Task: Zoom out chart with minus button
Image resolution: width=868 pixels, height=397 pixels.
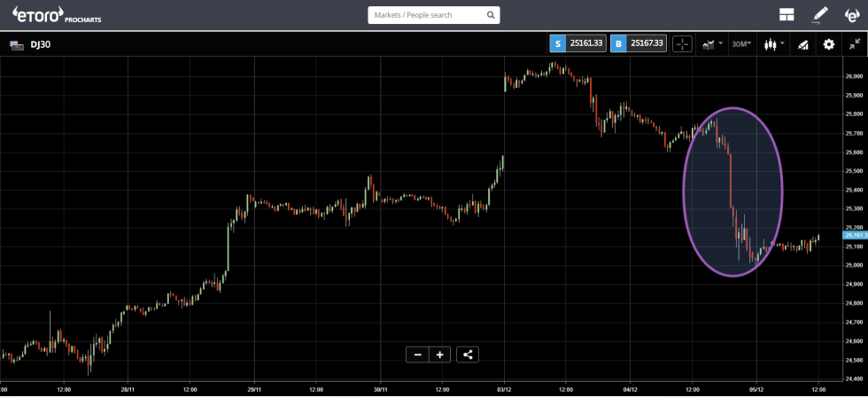Action: tap(417, 354)
